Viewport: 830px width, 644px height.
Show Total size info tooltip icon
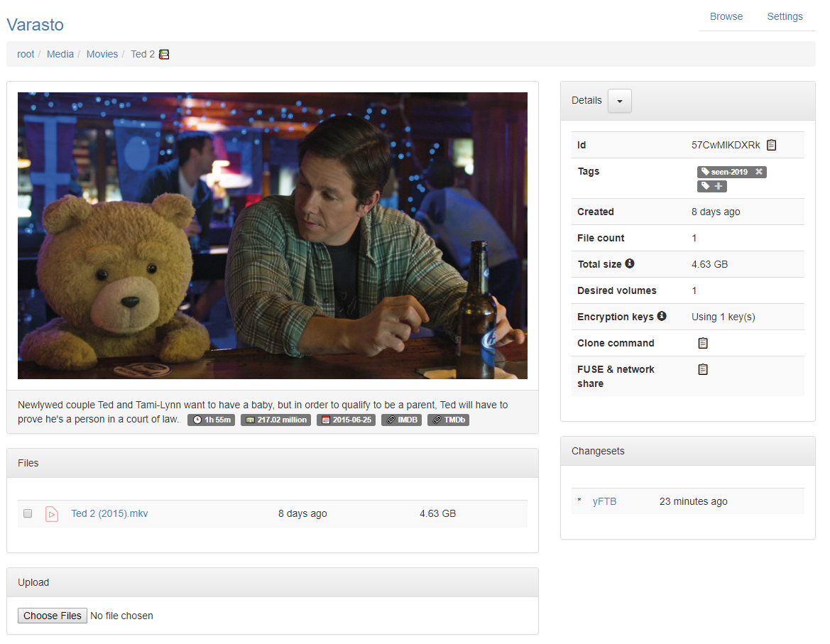click(x=629, y=263)
